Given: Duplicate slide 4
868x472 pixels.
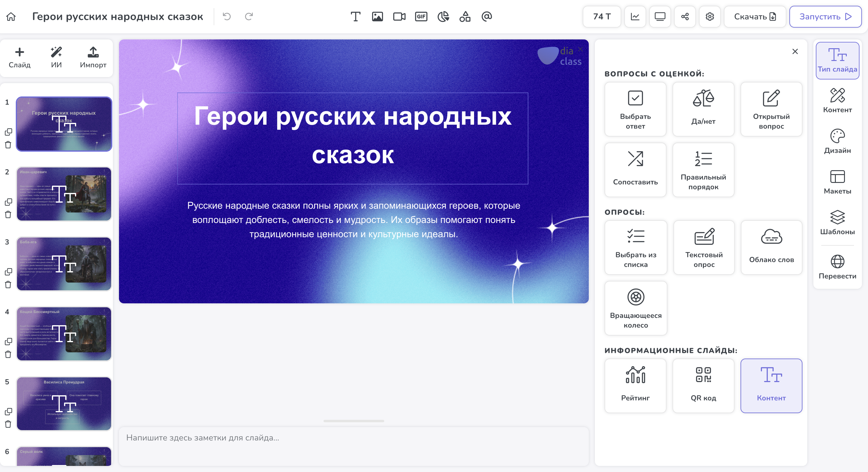Looking at the screenshot, I should pyautogui.click(x=8, y=342).
